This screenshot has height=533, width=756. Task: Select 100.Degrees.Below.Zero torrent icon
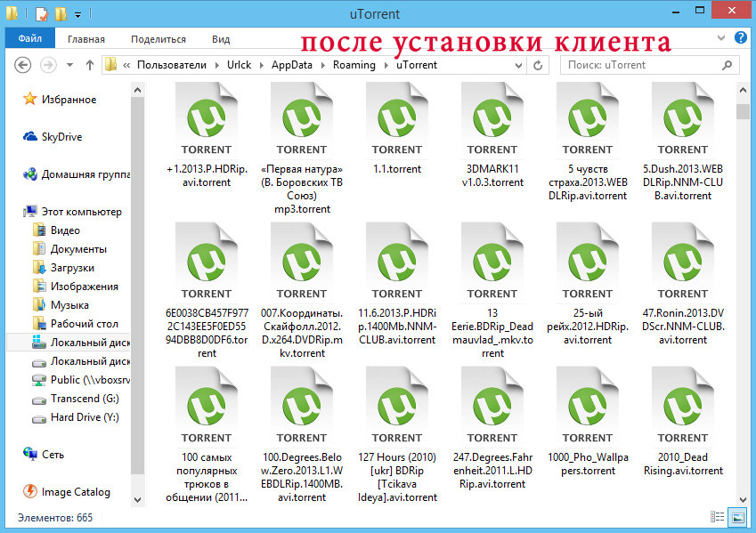[302, 406]
